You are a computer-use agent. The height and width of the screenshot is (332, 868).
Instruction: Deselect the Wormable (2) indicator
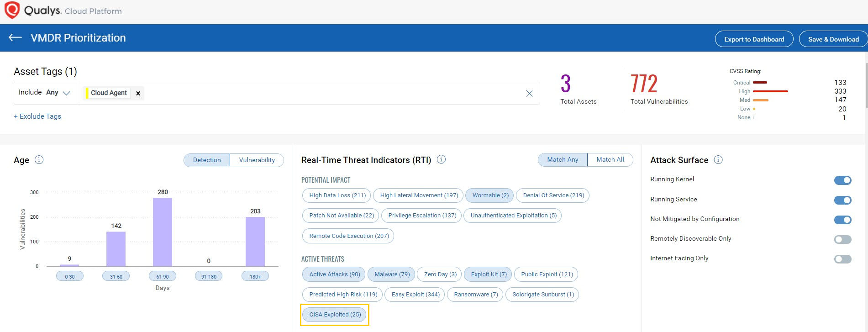(490, 195)
